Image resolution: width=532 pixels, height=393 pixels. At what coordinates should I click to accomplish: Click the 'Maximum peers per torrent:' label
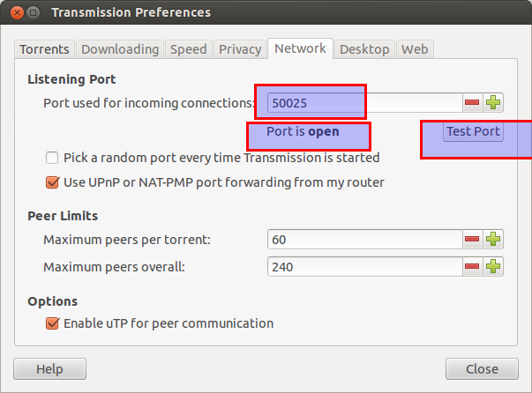pyautogui.click(x=127, y=240)
